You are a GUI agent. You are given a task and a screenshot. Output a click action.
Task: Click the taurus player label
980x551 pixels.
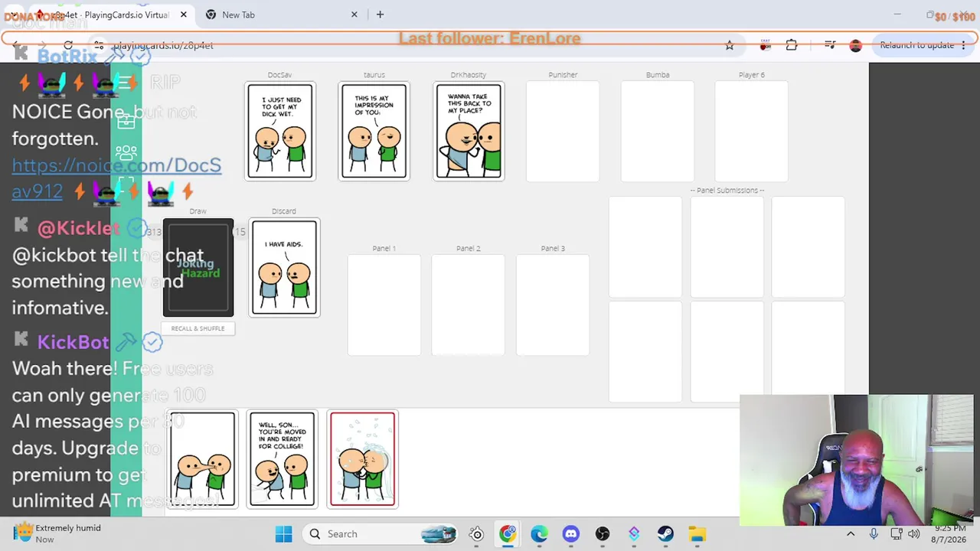click(x=374, y=75)
